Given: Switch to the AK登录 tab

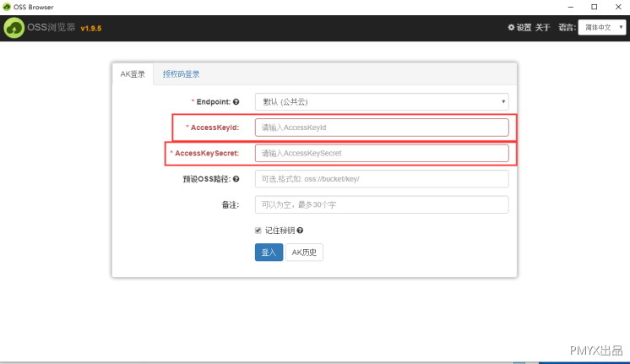Looking at the screenshot, I should point(133,74).
